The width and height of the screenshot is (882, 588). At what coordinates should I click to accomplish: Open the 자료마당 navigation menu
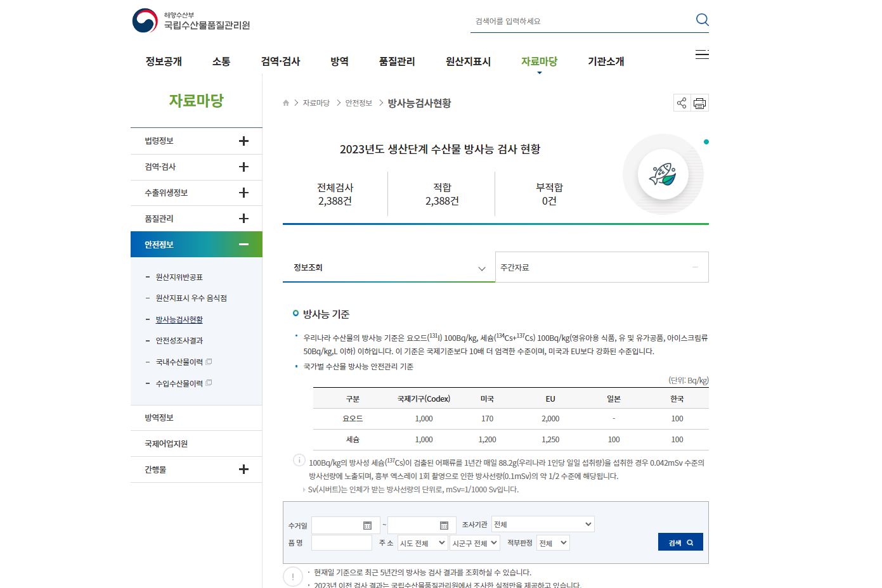538,61
